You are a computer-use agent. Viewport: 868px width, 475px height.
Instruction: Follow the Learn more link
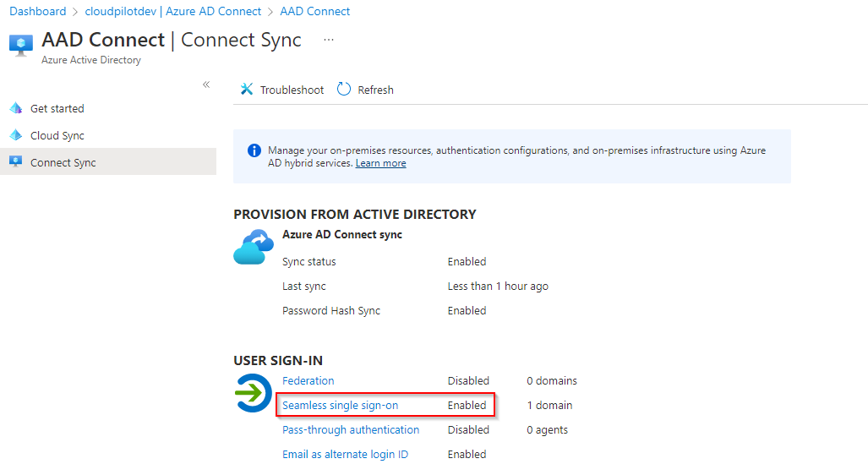381,163
